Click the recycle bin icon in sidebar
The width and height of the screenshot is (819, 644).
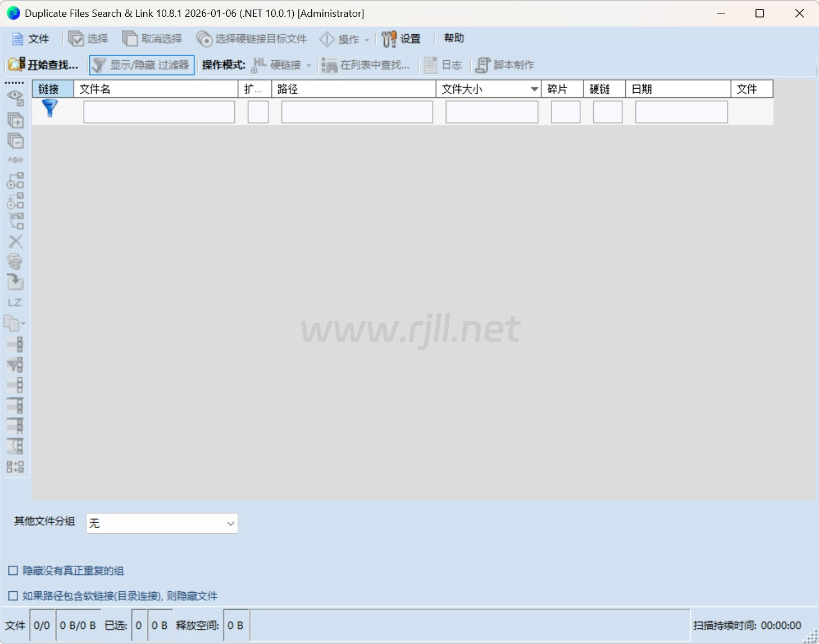pyautogui.click(x=15, y=261)
